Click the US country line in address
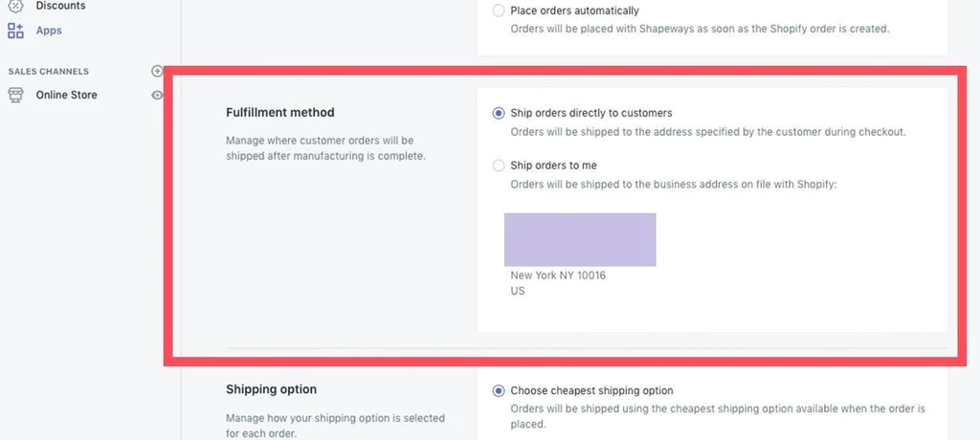 (518, 291)
